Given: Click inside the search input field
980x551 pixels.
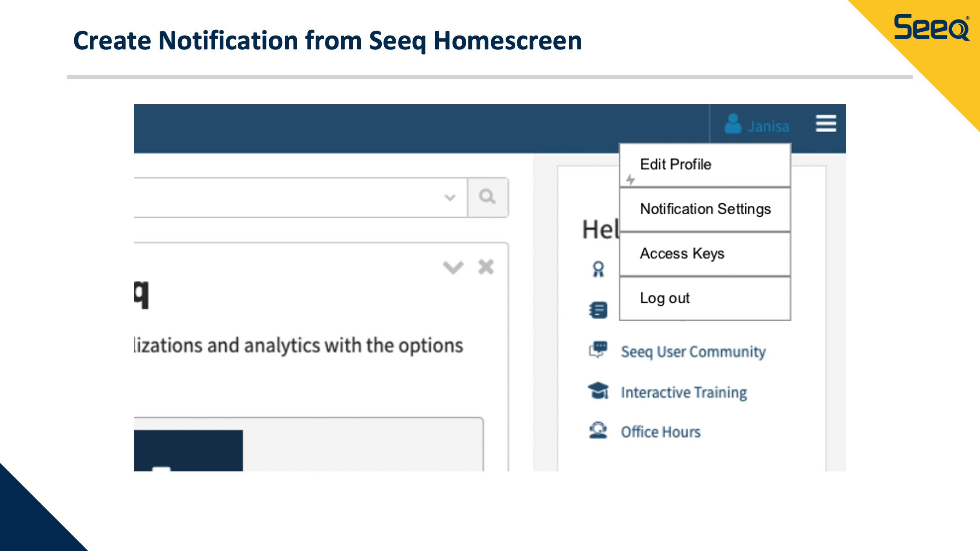Looking at the screenshot, I should tap(286, 198).
